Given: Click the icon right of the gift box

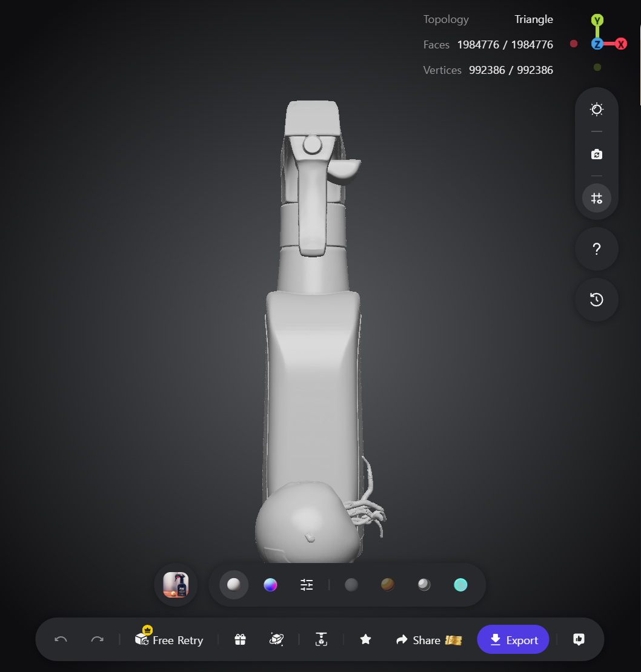Looking at the screenshot, I should (x=276, y=639).
